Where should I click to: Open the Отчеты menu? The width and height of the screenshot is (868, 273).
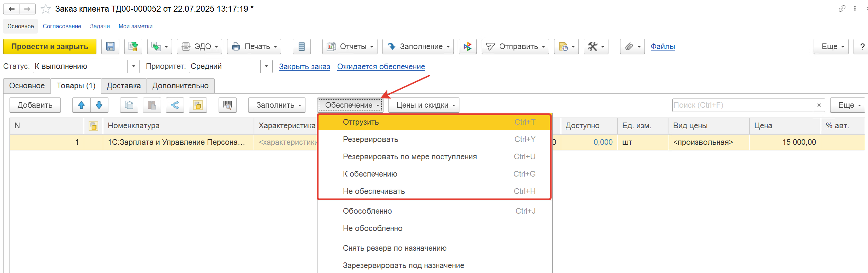click(x=350, y=47)
